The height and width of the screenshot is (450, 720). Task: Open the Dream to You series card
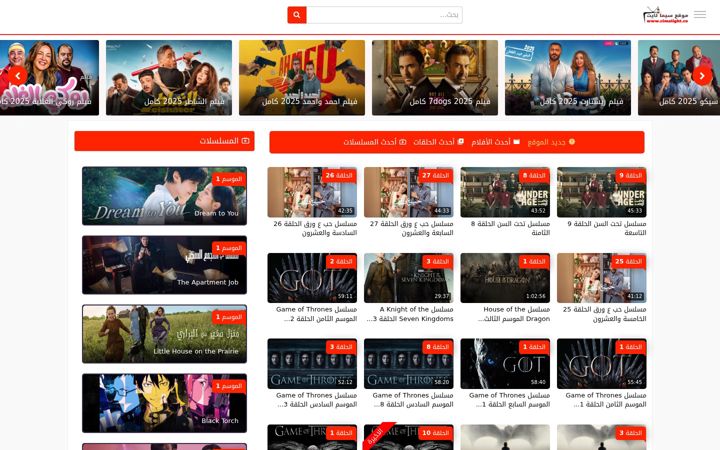[164, 196]
